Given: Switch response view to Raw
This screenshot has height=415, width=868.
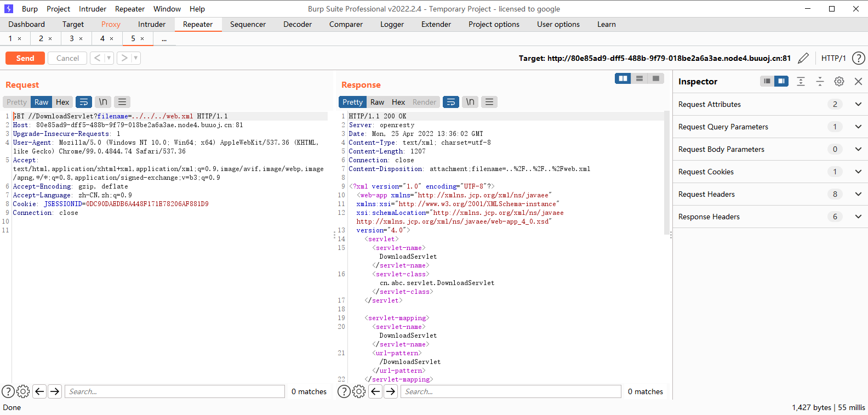Looking at the screenshot, I should pos(377,102).
